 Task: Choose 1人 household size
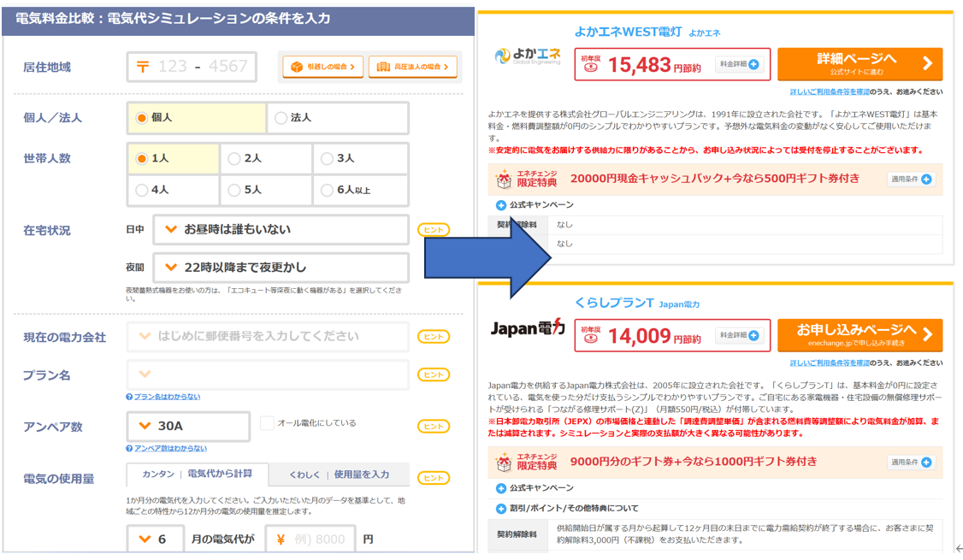click(142, 158)
